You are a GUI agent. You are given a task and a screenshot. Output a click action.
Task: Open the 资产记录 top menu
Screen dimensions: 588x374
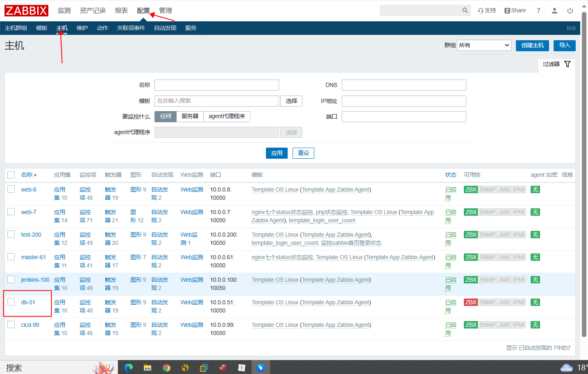click(93, 11)
